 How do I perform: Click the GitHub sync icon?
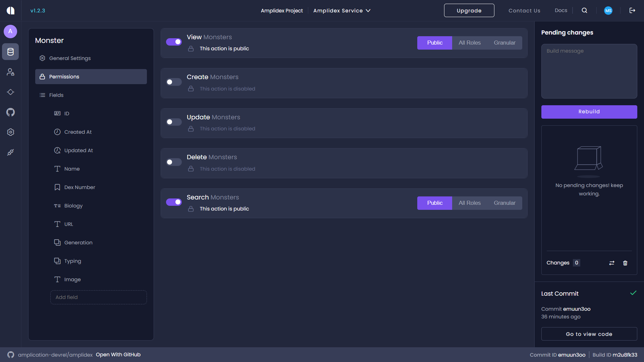[x=10, y=112]
